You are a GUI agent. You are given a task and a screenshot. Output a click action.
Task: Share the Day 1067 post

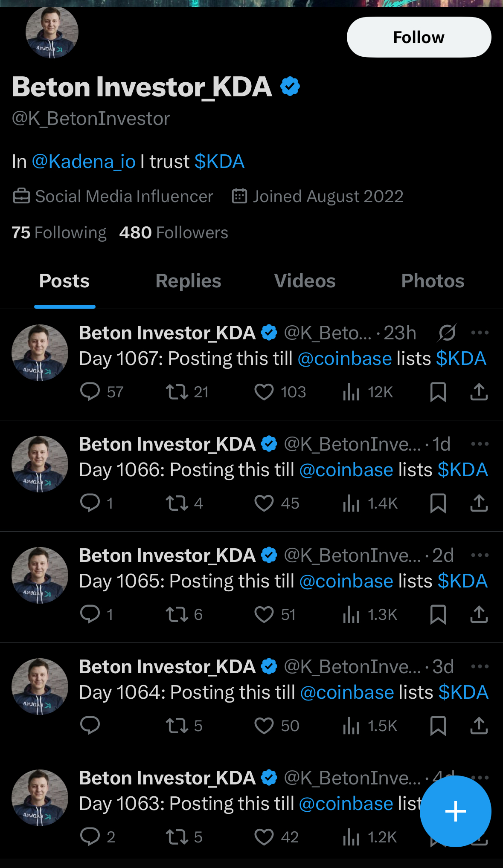(479, 392)
